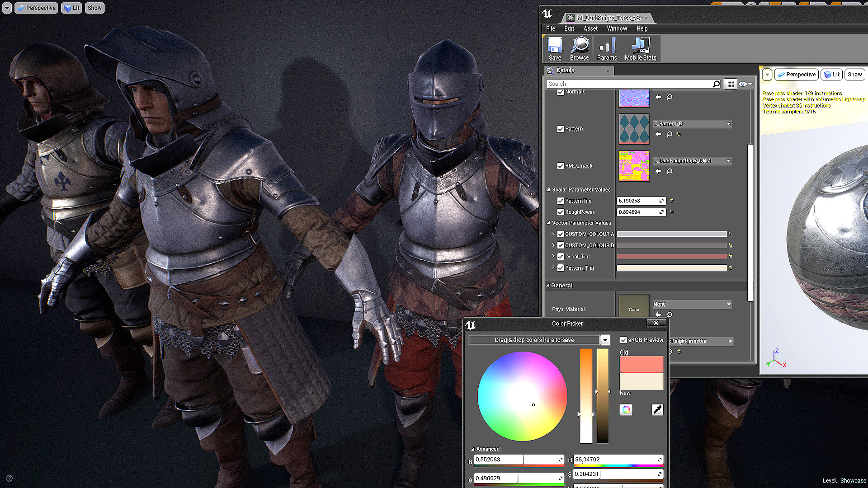
Task: Click the T_Pattern_D texture thumbnail
Action: point(634,129)
